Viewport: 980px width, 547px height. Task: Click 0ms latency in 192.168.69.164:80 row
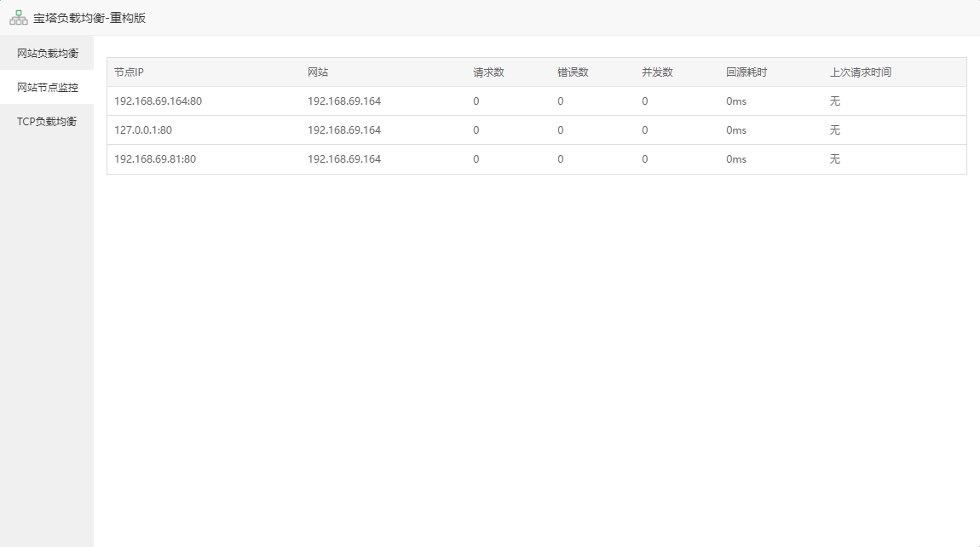click(x=735, y=101)
